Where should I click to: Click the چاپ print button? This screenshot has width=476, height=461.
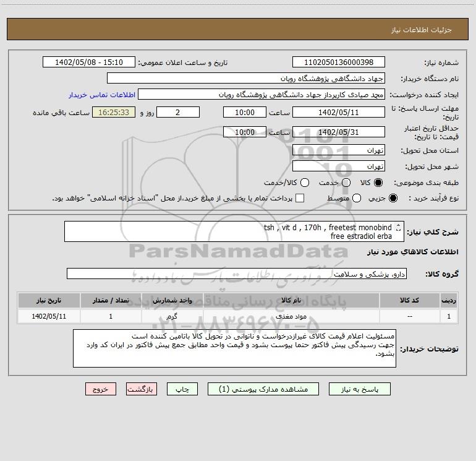[182, 389]
